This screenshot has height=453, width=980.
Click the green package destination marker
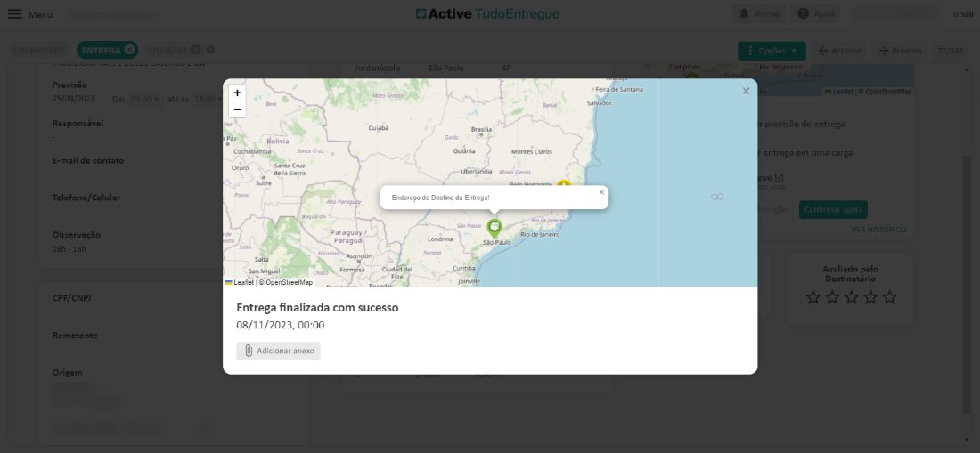click(x=494, y=227)
